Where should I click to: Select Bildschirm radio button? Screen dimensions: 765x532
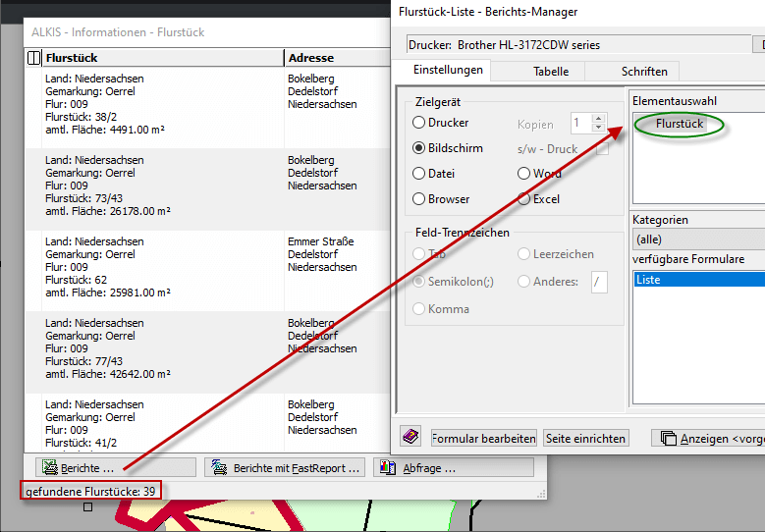pos(419,148)
